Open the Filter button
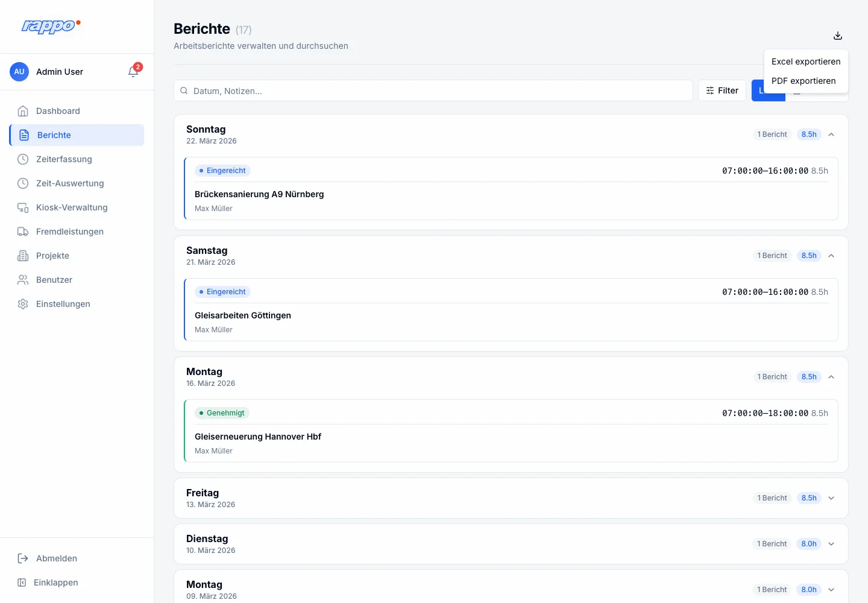Viewport: 868px width, 603px height. pyautogui.click(x=722, y=90)
